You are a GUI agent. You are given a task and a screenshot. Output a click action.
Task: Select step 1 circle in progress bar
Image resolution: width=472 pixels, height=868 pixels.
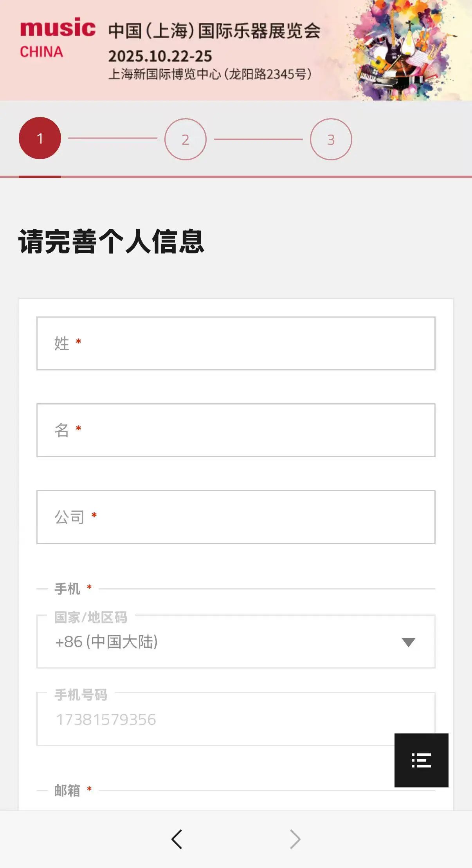[x=40, y=138]
